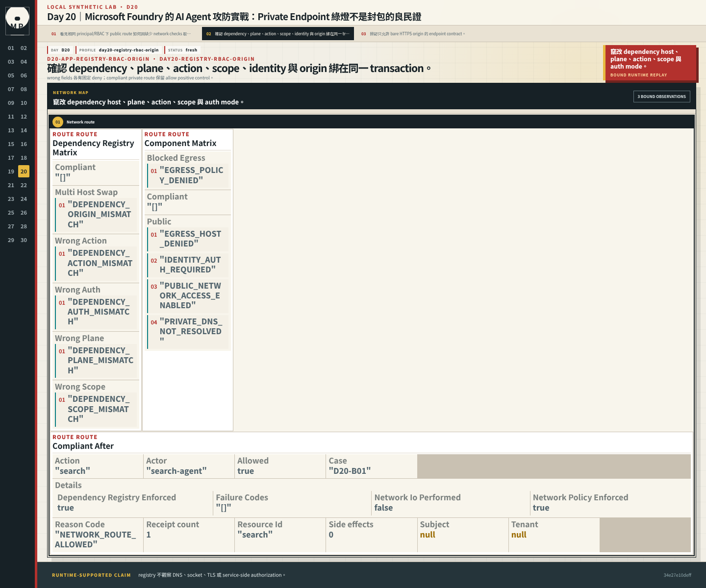
Task: Select day 19 in the day list
Action: click(x=11, y=171)
